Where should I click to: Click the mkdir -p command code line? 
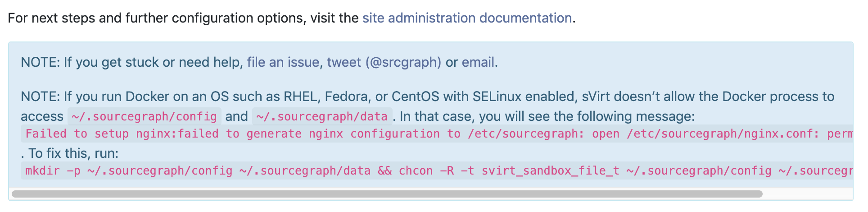click(437, 171)
